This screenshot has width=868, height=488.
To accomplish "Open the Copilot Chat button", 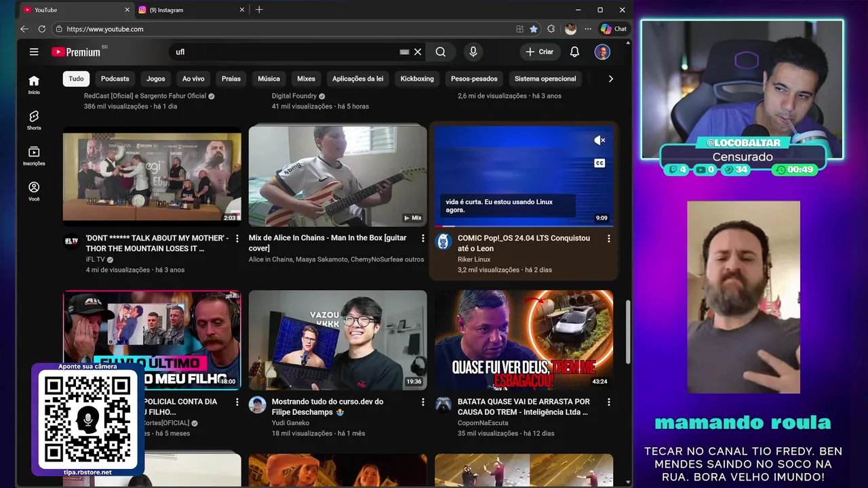I will (x=614, y=29).
